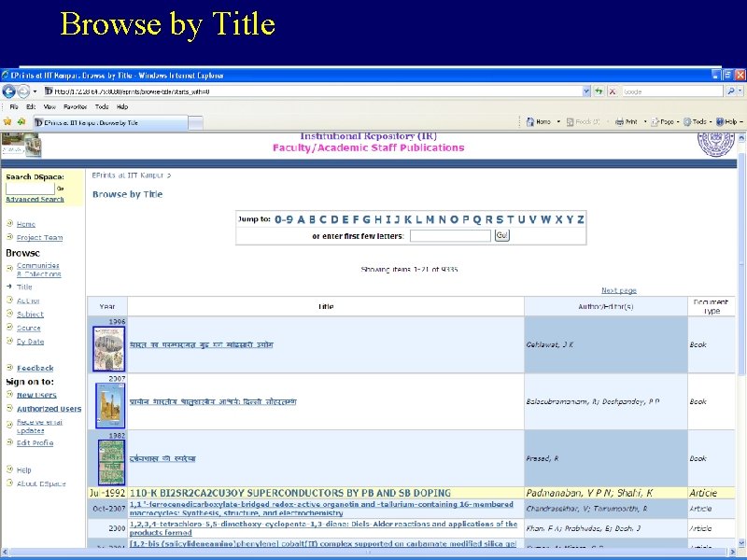747x560 pixels.
Task: Jump to titles starting with M
Action: click(430, 219)
